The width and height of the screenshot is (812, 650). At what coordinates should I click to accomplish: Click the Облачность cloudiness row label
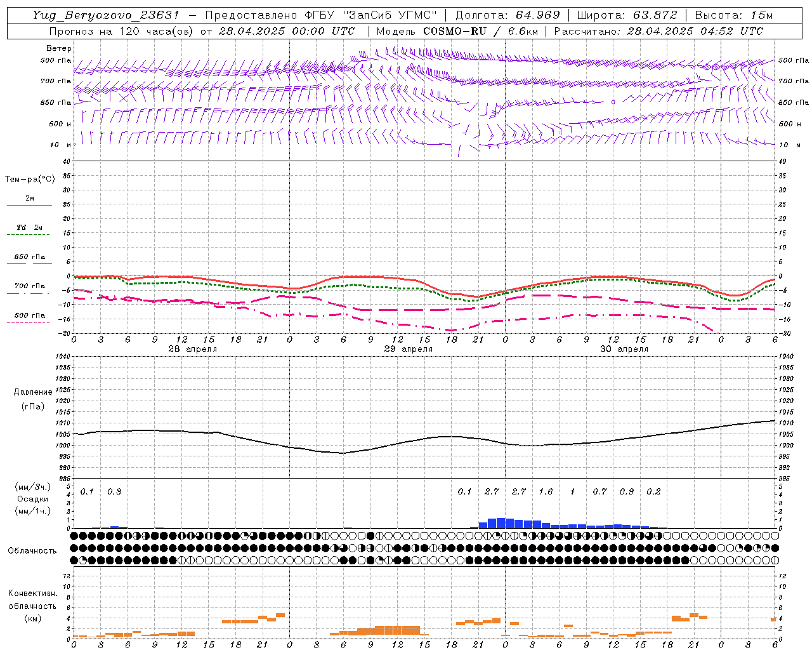pyautogui.click(x=32, y=551)
